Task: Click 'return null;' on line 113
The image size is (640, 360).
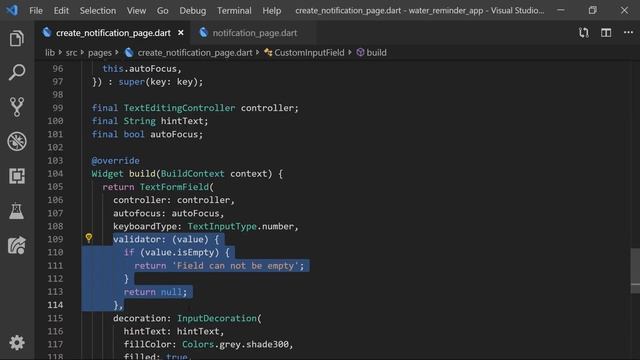Action: (155, 292)
